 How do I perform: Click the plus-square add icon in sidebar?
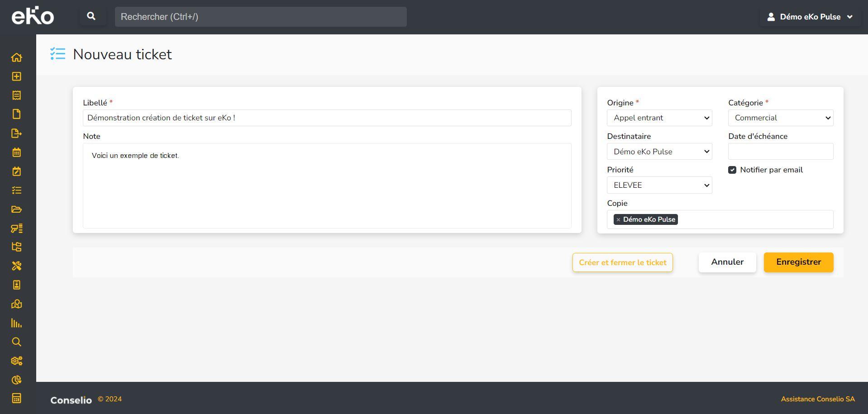[17, 76]
